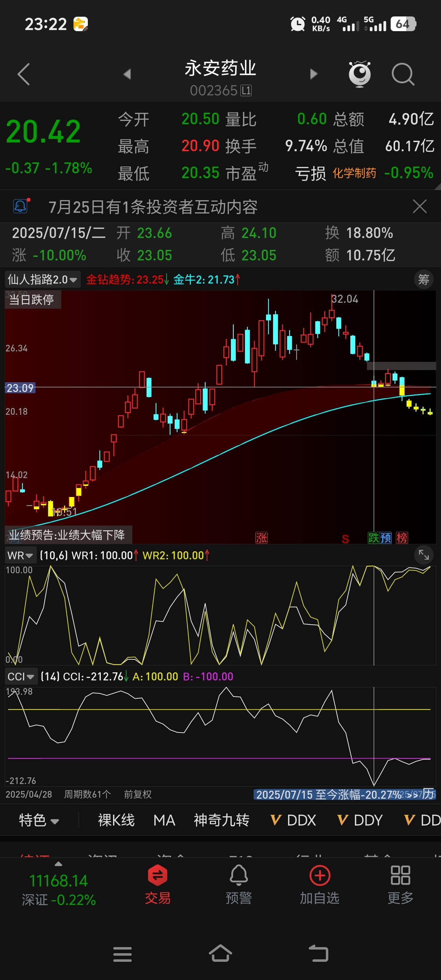Image resolution: width=441 pixels, height=980 pixels.
Task: Open the 7月25日 investor interaction message
Action: click(153, 207)
